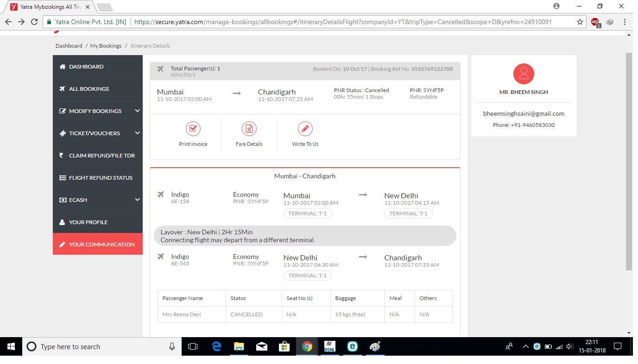Bookmark this page with the star icon
638x364 pixels.
click(x=580, y=22)
